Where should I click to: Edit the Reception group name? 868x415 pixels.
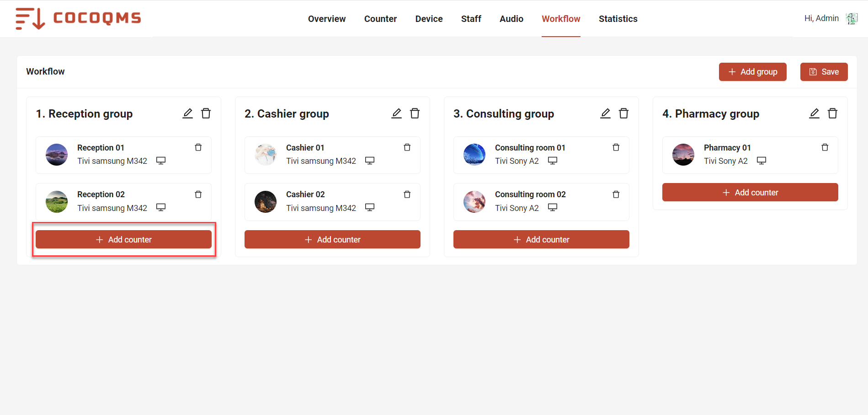coord(188,113)
